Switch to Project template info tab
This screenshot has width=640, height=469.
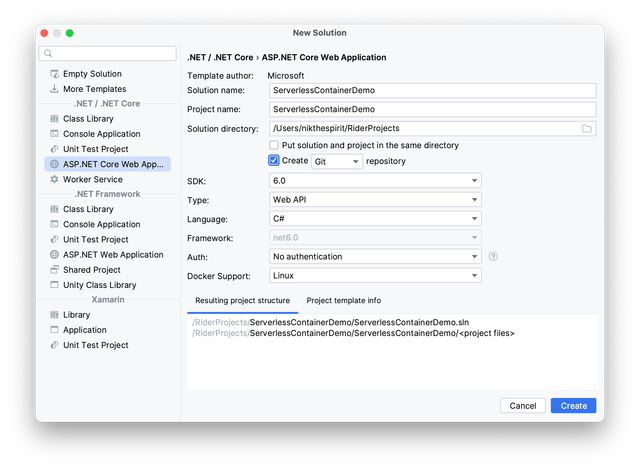(343, 301)
